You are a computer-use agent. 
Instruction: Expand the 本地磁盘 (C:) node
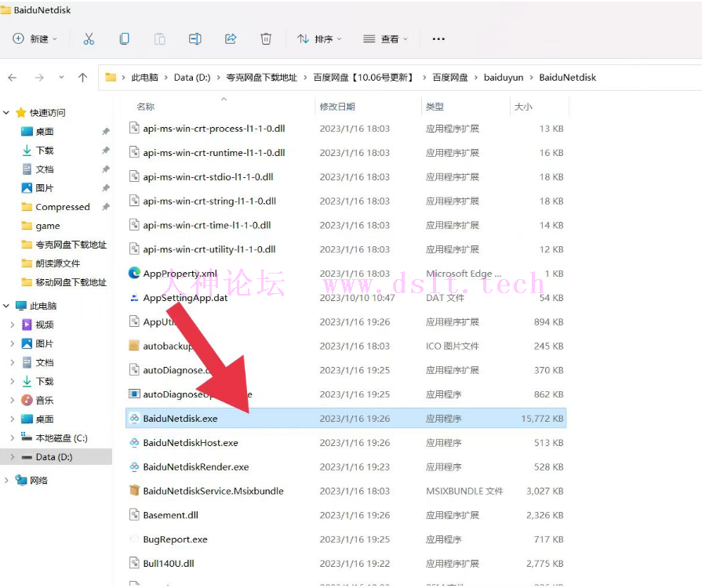(x=12, y=438)
